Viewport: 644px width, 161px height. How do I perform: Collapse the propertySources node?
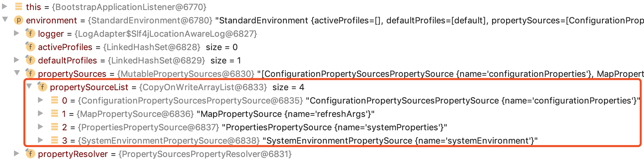point(17,73)
